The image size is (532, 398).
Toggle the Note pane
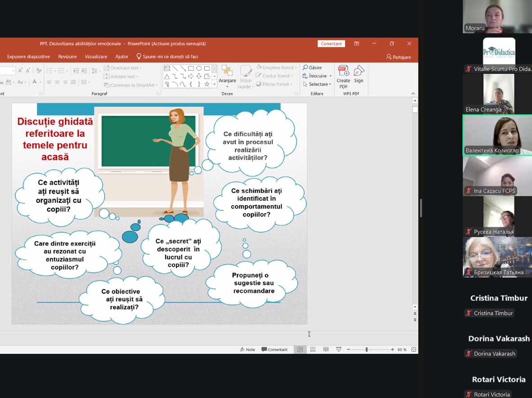(x=248, y=349)
